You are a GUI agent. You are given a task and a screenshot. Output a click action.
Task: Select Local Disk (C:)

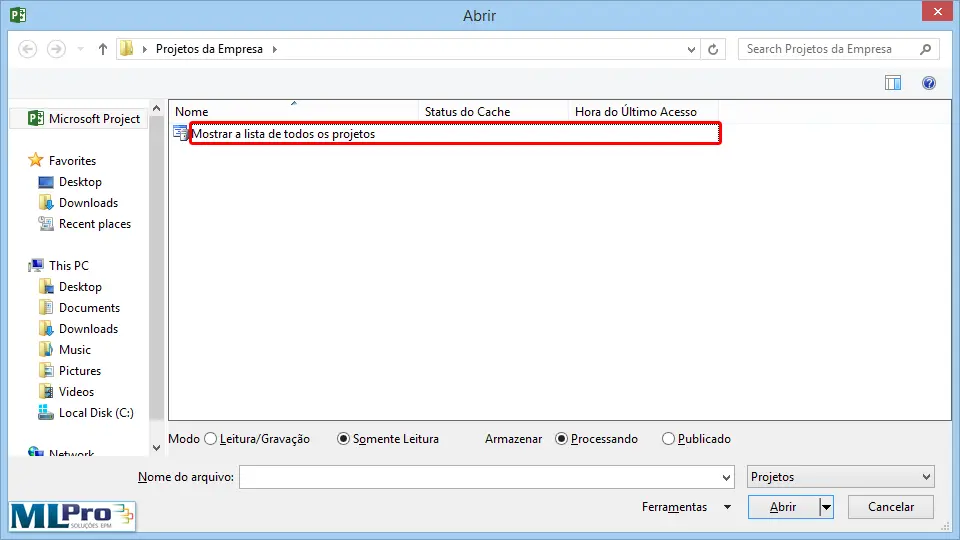pos(86,413)
